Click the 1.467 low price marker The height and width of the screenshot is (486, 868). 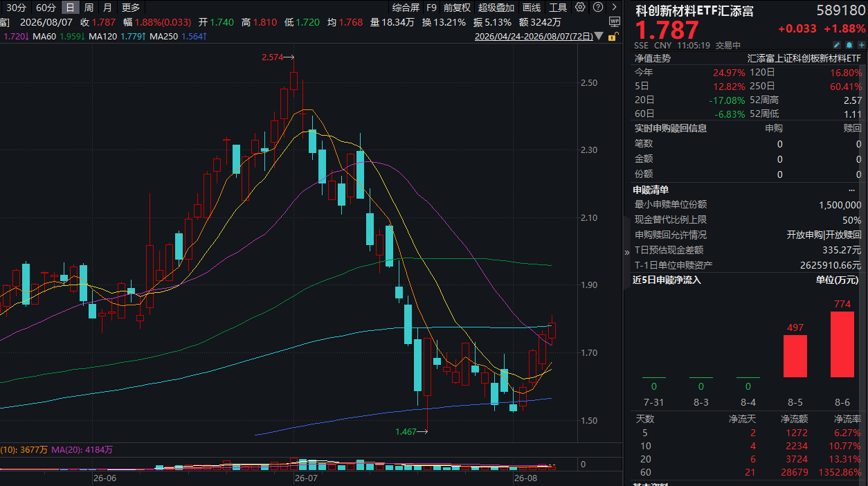click(x=411, y=432)
